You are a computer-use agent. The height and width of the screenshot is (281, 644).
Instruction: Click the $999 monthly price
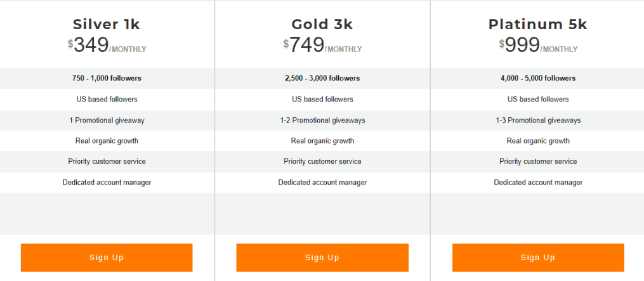click(538, 45)
